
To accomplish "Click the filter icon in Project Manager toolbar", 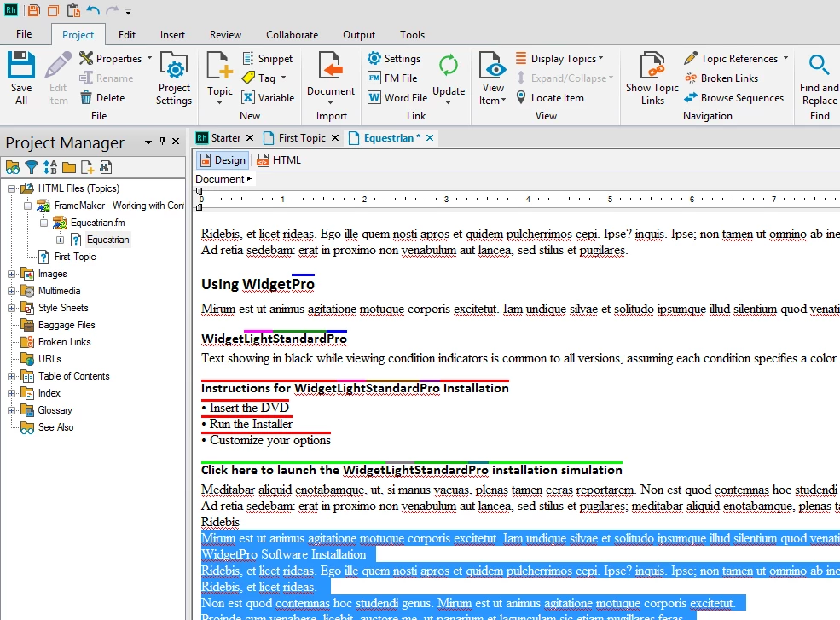I will point(32,167).
